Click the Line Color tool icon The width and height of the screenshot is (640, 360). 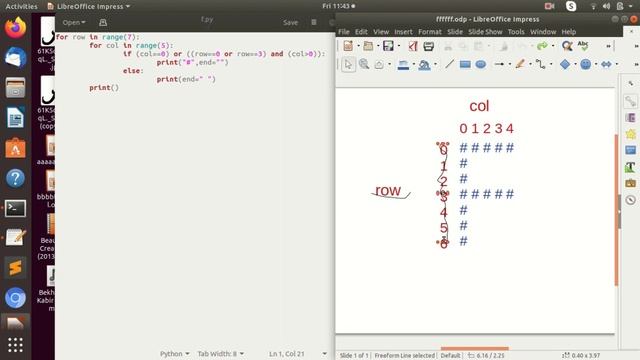coord(403,65)
